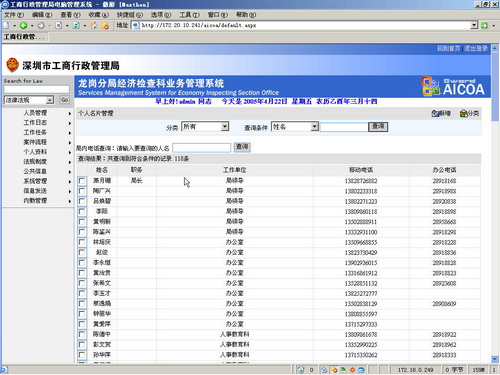Switch to the 工商行政管... browser tab

pyautogui.click(x=24, y=37)
